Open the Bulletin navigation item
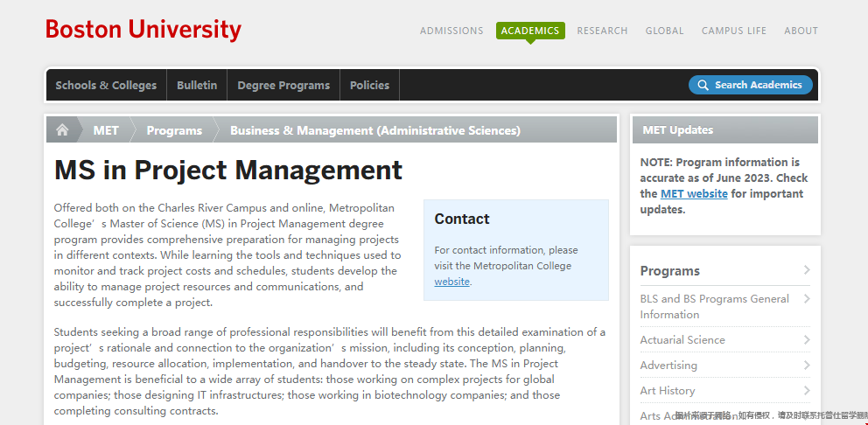This screenshot has width=868, height=425. click(x=197, y=85)
